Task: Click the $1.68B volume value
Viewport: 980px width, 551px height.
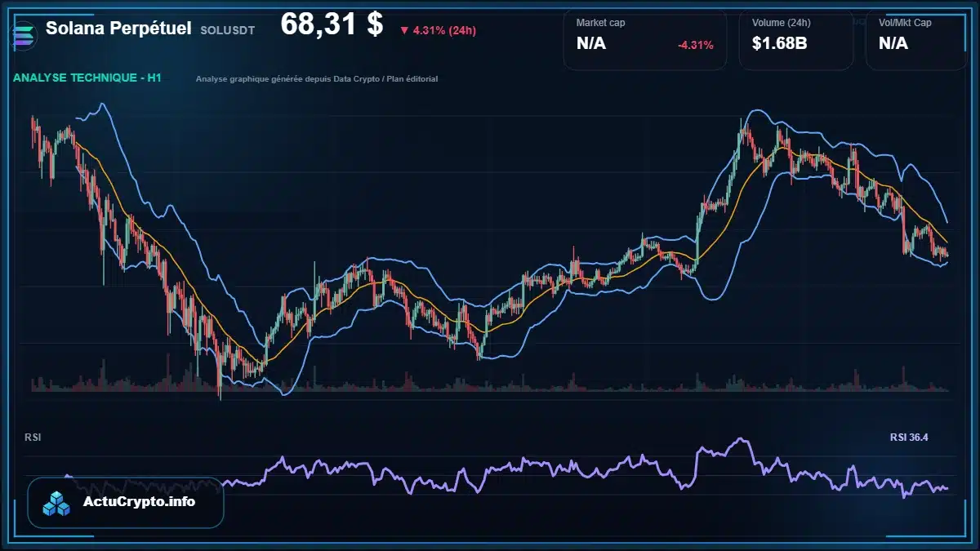Action: click(x=780, y=43)
